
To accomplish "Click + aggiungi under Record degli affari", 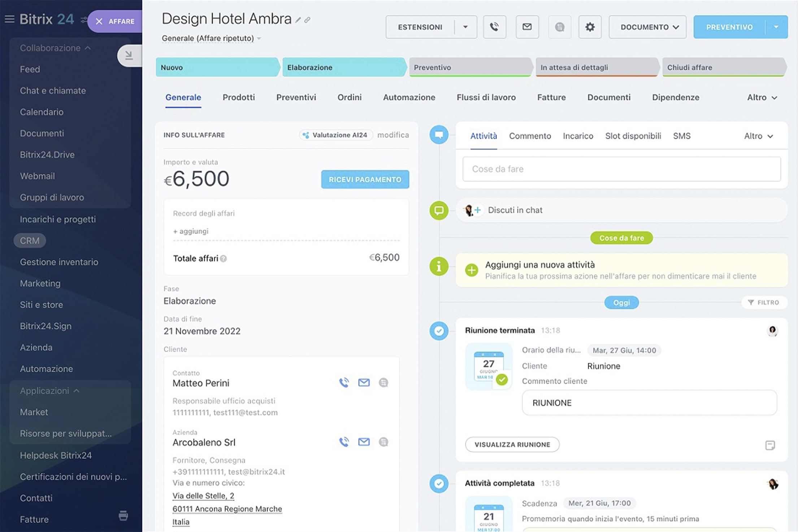I will click(191, 231).
